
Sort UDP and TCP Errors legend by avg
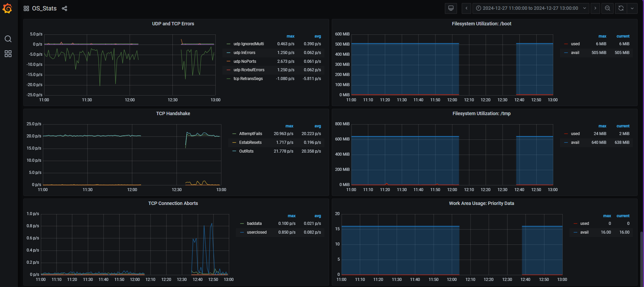(318, 36)
